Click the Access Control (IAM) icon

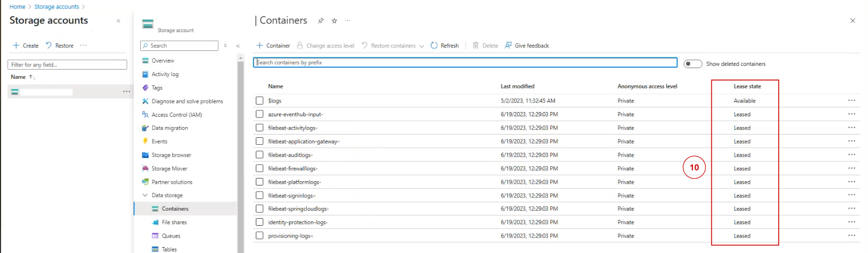tap(145, 115)
